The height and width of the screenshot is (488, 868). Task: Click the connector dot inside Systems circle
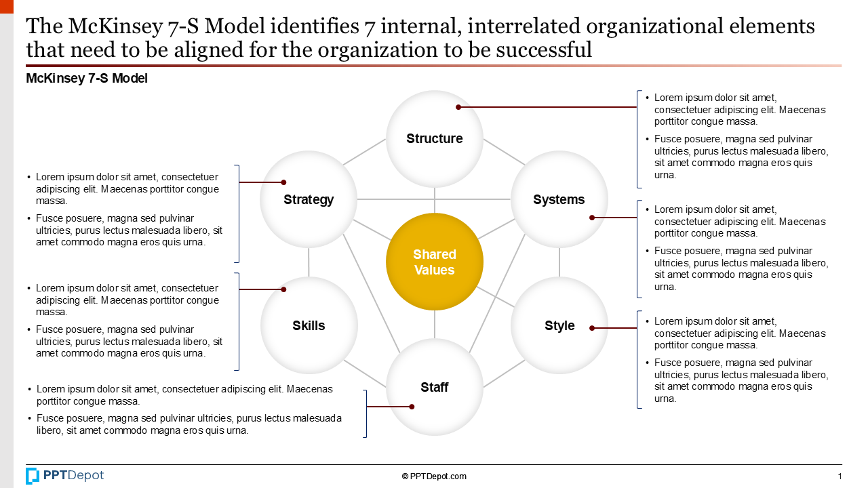point(592,218)
